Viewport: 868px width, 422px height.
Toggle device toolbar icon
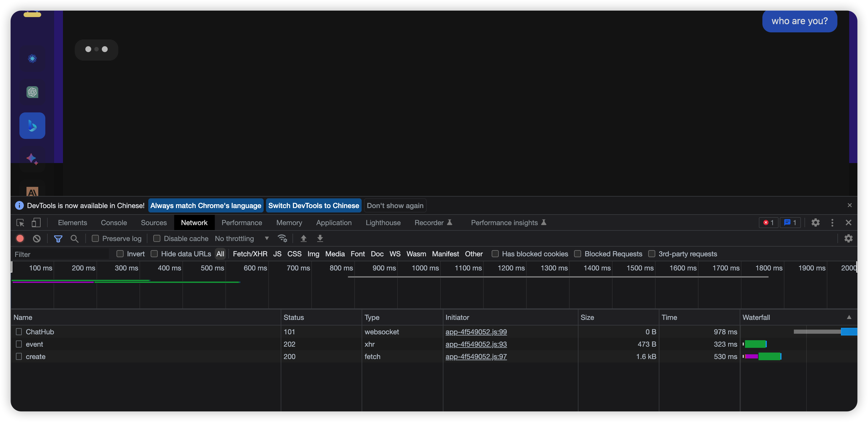[x=36, y=223]
